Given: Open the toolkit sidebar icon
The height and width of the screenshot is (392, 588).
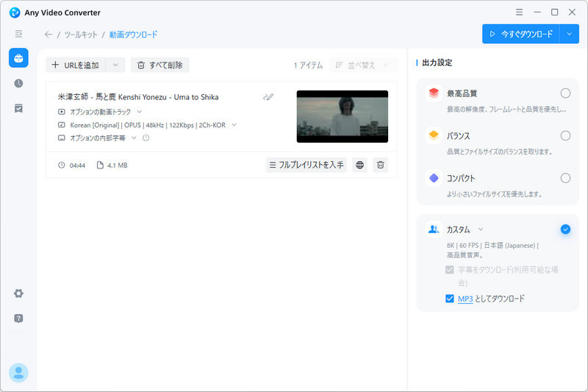Looking at the screenshot, I should (x=18, y=58).
